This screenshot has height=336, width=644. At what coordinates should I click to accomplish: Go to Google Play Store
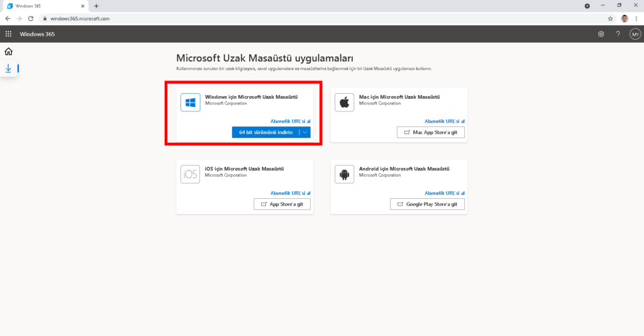click(x=428, y=204)
